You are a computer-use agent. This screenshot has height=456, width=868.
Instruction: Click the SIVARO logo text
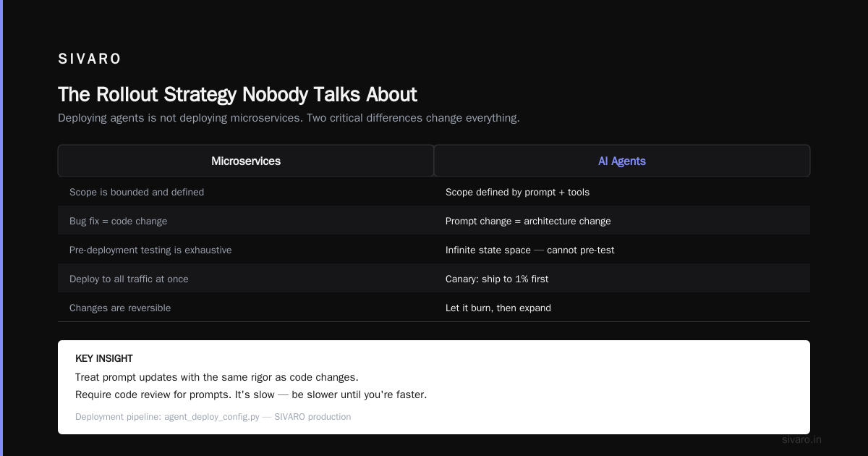90,59
